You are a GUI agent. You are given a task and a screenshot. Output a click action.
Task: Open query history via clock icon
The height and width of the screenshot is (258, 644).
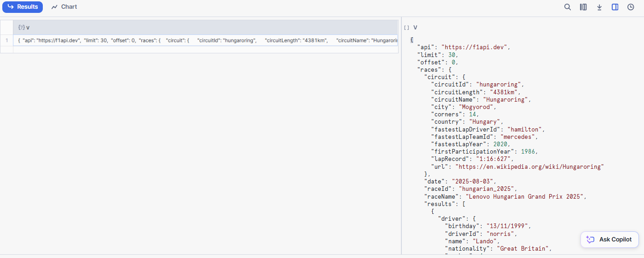point(631,7)
